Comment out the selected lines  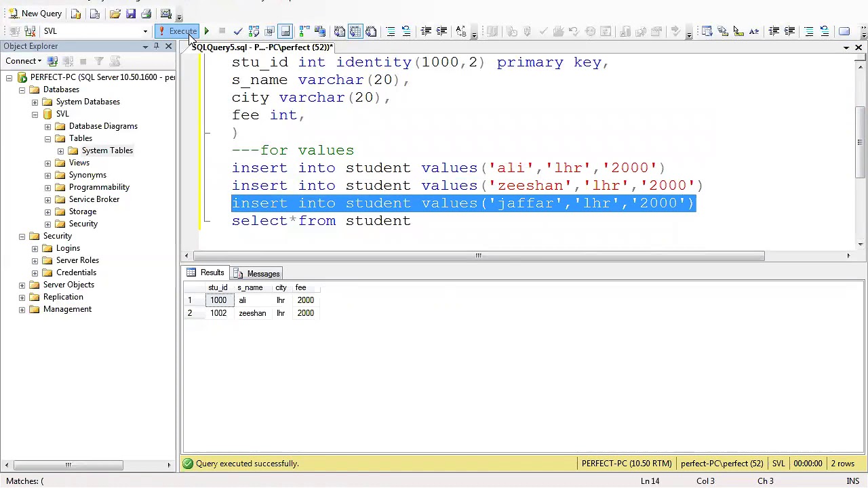pos(391,31)
